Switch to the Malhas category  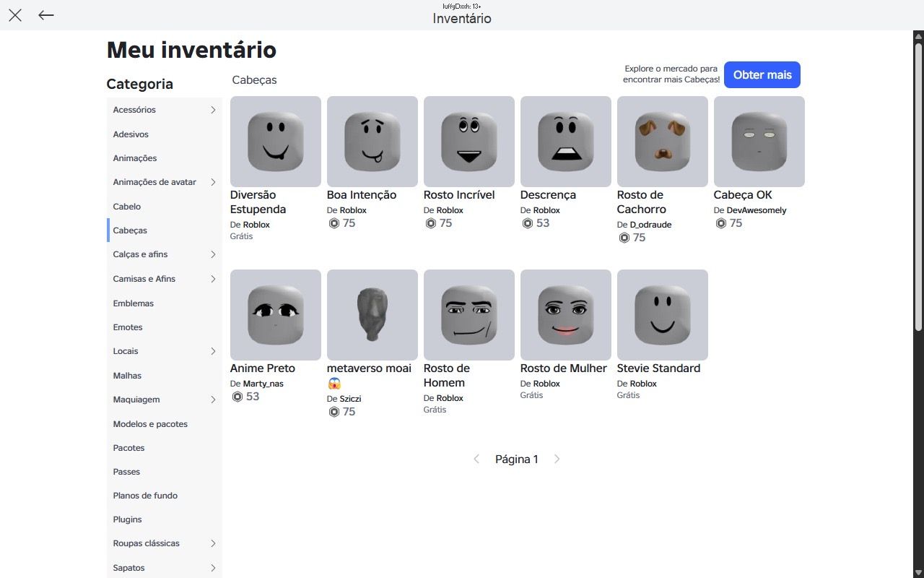coord(165,376)
